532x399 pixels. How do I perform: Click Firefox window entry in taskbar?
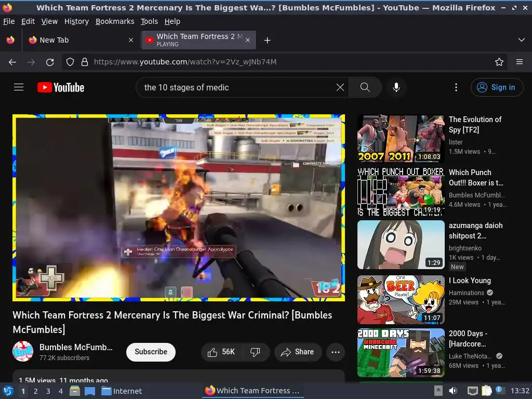click(x=253, y=391)
